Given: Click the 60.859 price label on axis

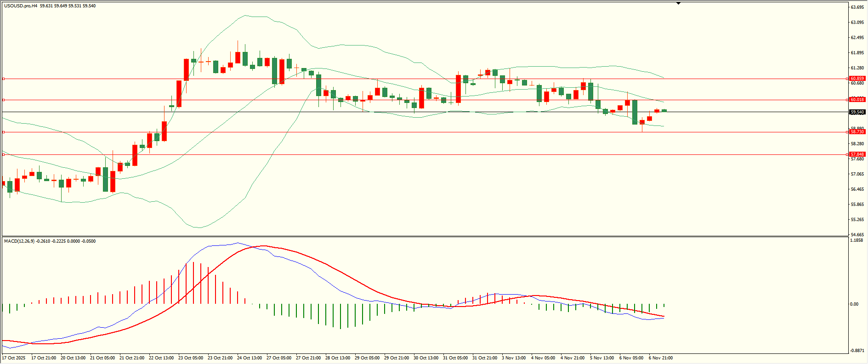Looking at the screenshot, I should (857, 79).
